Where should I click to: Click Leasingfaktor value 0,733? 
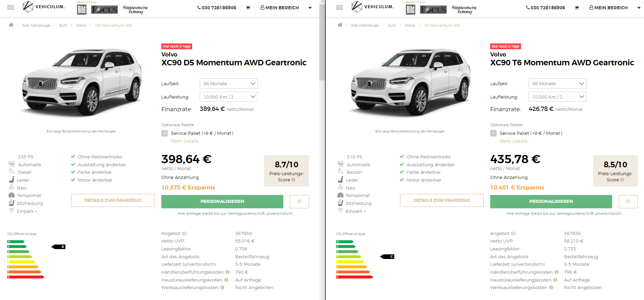tap(570, 249)
